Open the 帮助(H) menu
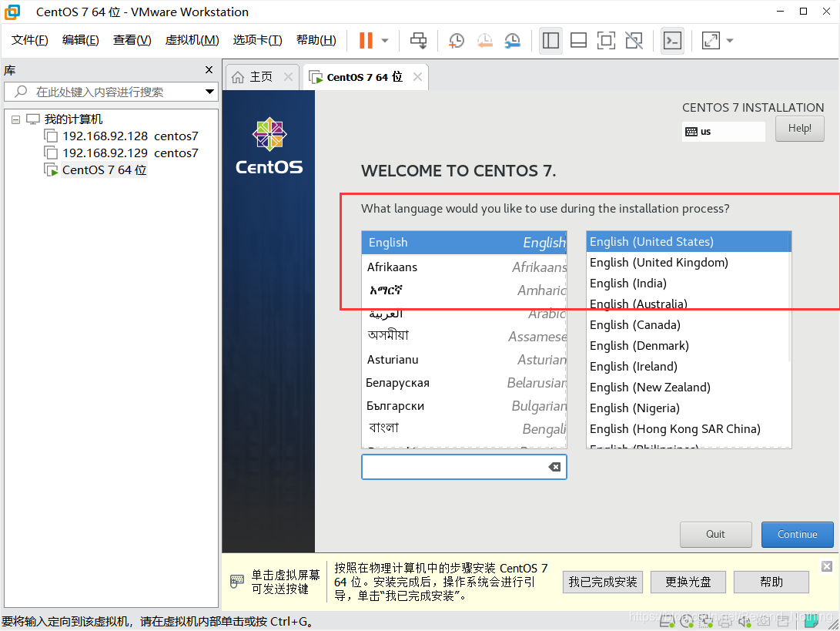The image size is (840, 631). [x=316, y=40]
